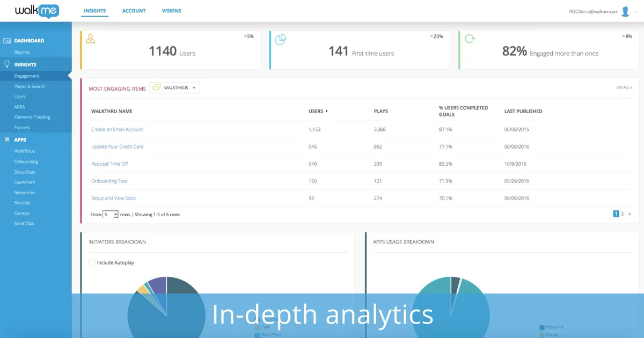The height and width of the screenshot is (338, 644).
Task: Open Player & Search in the sidebar
Action: (x=30, y=86)
